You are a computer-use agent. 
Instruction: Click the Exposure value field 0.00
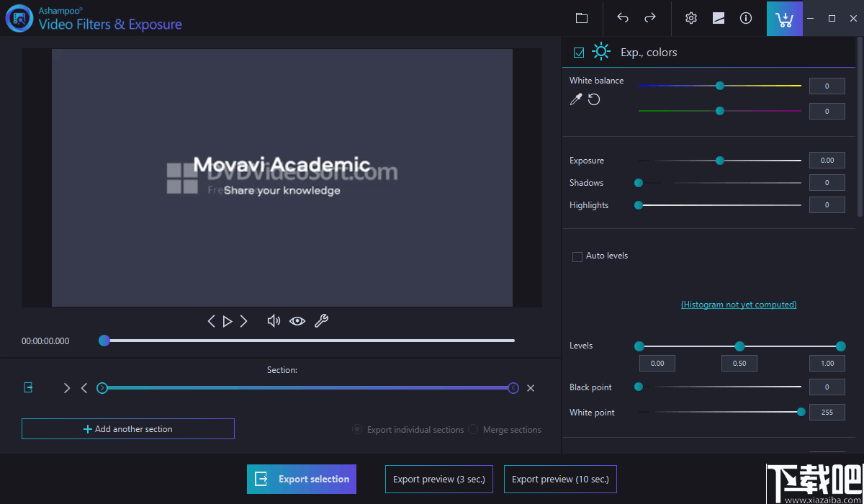point(827,161)
